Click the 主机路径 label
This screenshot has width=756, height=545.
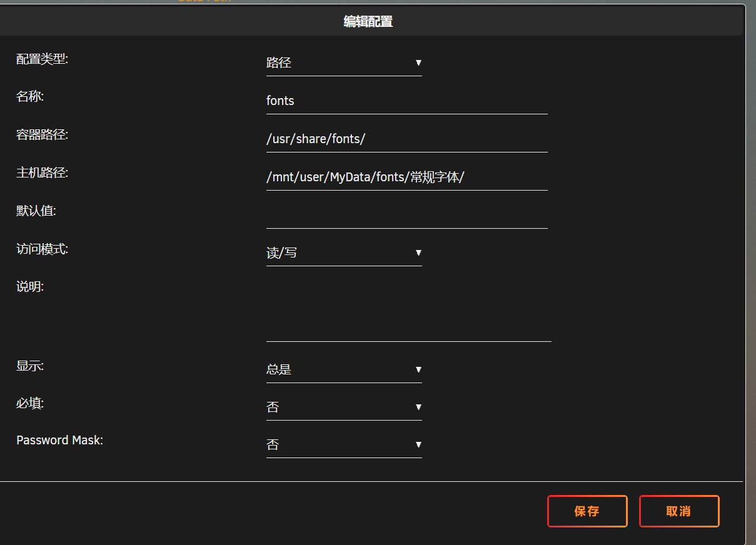pos(43,173)
